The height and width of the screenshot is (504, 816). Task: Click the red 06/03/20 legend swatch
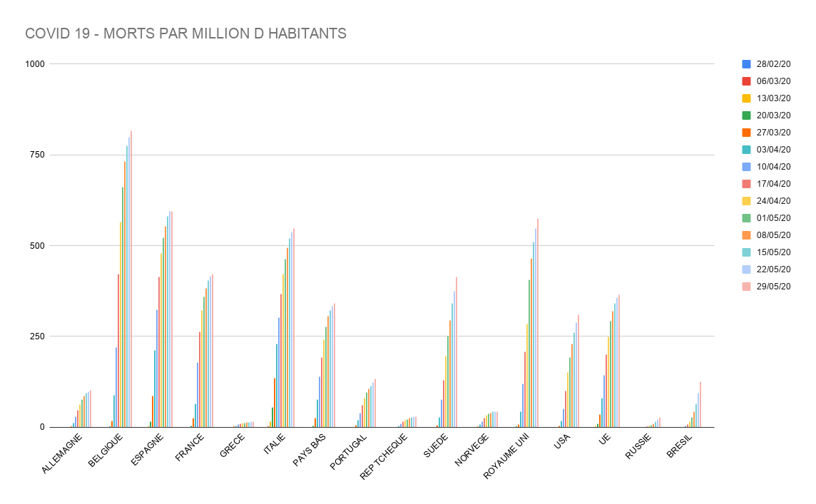click(x=747, y=81)
